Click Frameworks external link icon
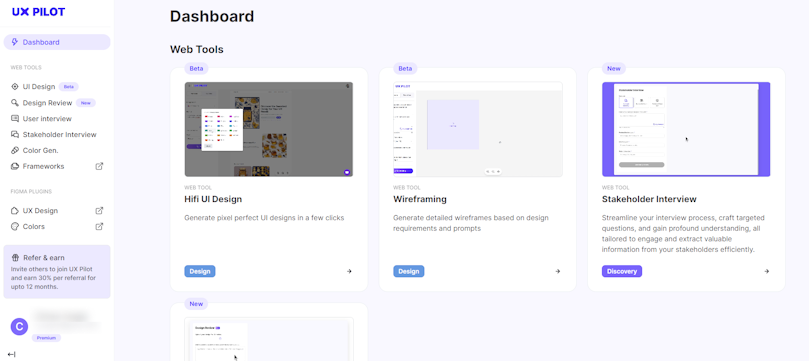This screenshot has width=809, height=361. click(x=100, y=166)
